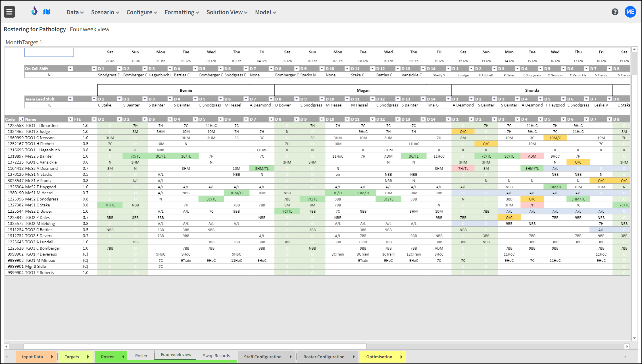This screenshot has width=642, height=364.
Task: Click the Bernie team lead header
Action: [186, 90]
